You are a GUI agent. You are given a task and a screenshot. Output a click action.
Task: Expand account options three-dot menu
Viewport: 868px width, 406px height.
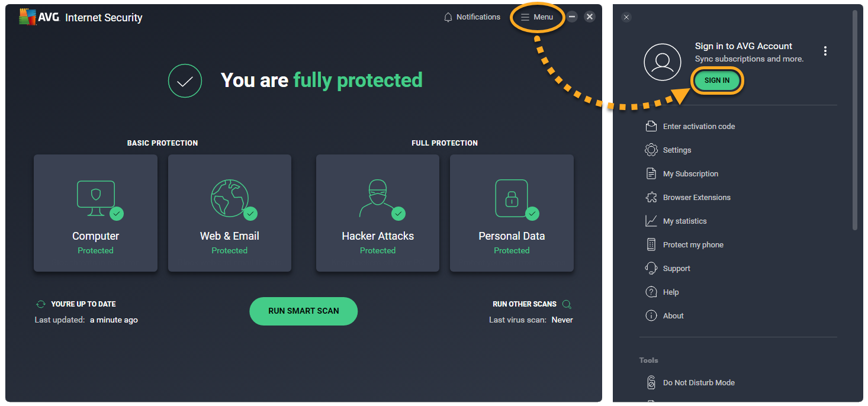click(825, 51)
